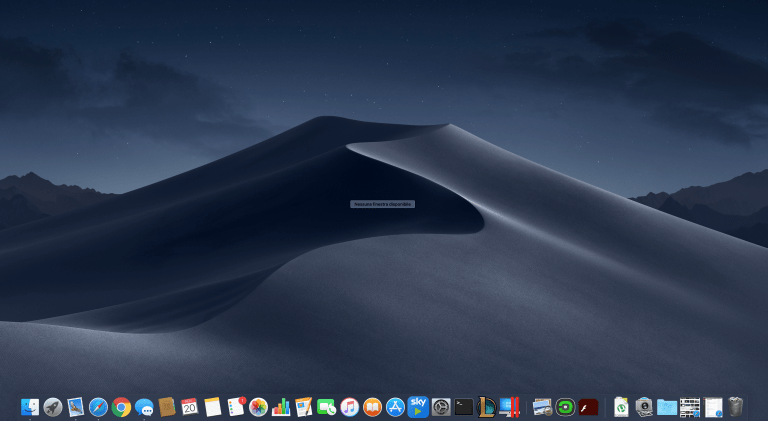Image resolution: width=768 pixels, height=421 pixels.
Task: Open thumbnails grid stack in Dock
Action: 690,407
